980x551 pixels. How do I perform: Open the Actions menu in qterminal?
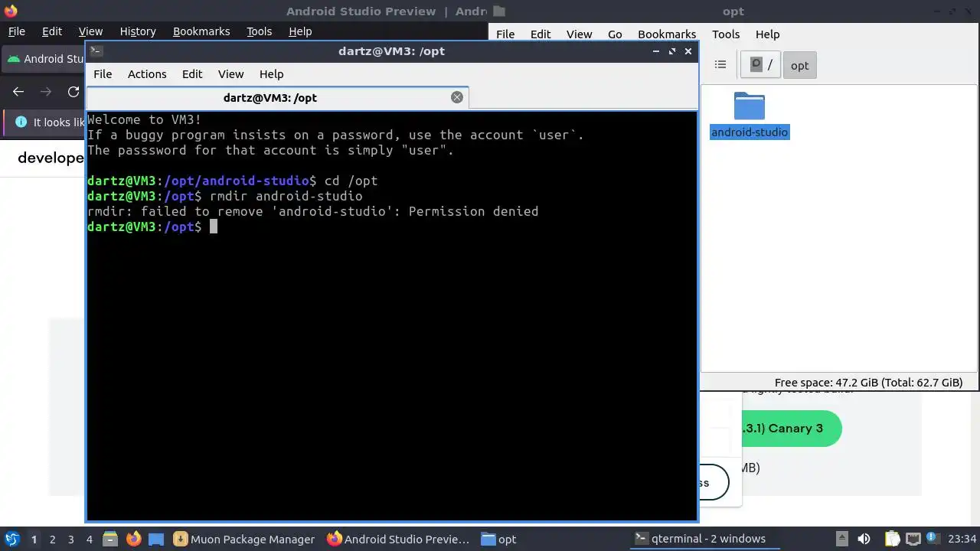pos(147,74)
